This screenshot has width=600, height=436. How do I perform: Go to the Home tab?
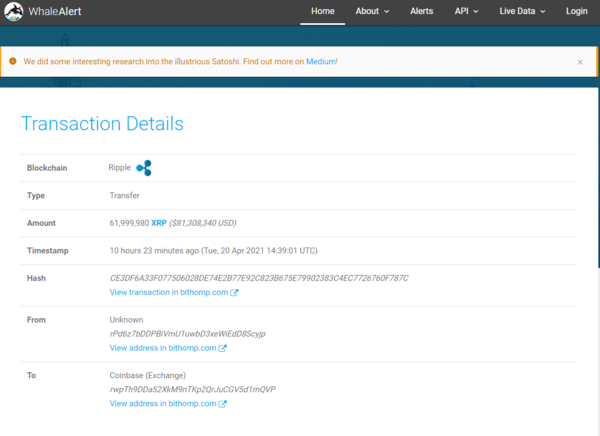click(x=323, y=11)
